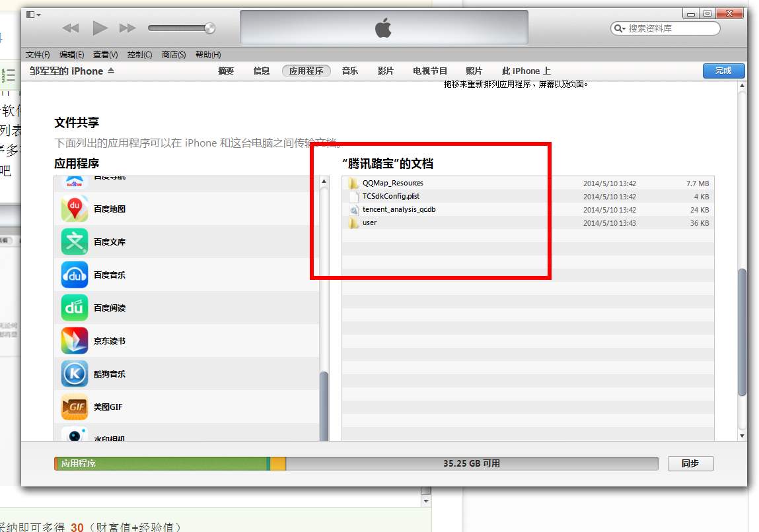Select the 百度音乐 app icon

[75, 275]
